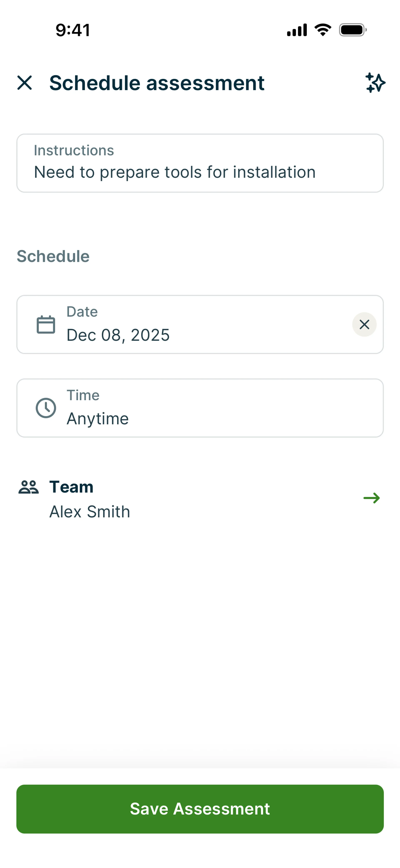The height and width of the screenshot is (868, 400).
Task: Clear the selected date
Action: [364, 325]
